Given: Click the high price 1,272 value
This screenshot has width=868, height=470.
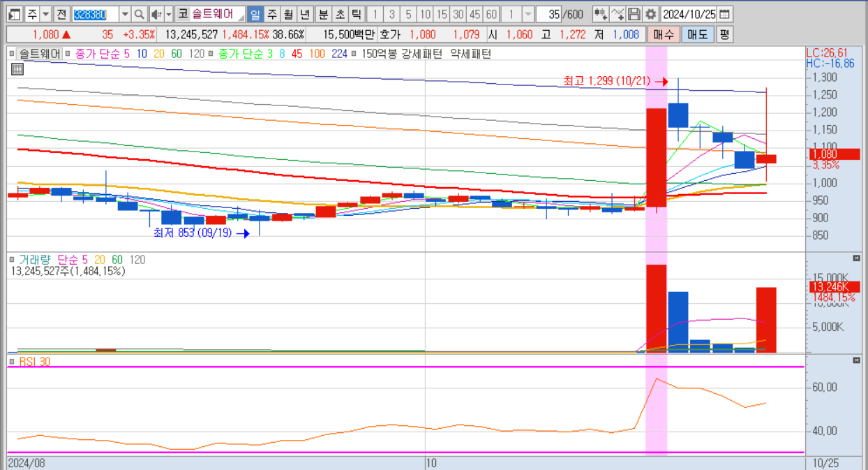Looking at the screenshot, I should (574, 34).
